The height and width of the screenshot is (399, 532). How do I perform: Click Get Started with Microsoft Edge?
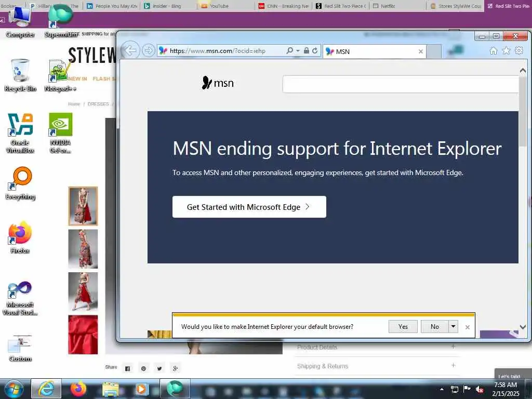(x=249, y=207)
